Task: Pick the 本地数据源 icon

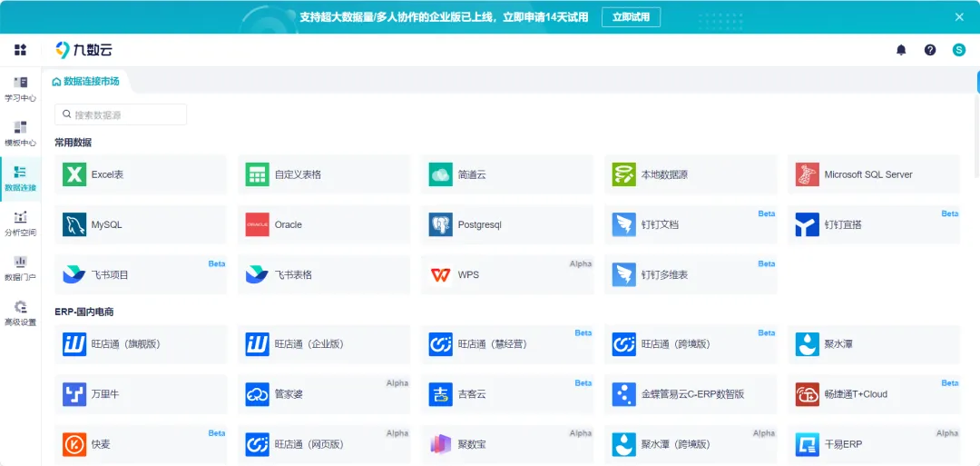Action: click(x=623, y=174)
